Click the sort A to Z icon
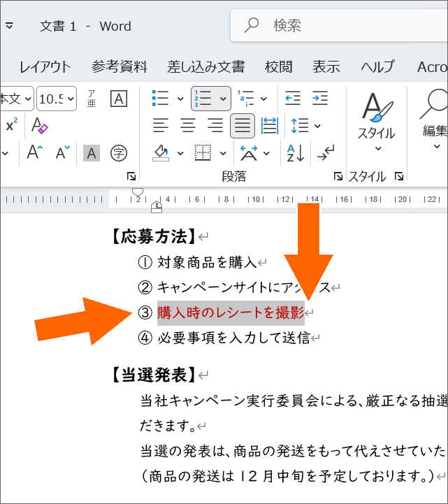Viewport: 448px width, 504px height. (296, 153)
